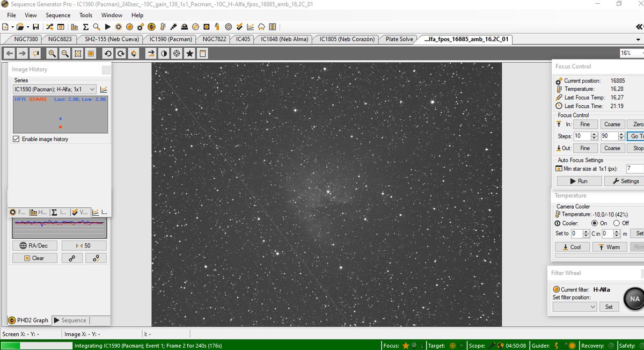Image resolution: width=644 pixels, height=350 pixels.
Task: Open the Sequence menu
Action: [x=58, y=15]
